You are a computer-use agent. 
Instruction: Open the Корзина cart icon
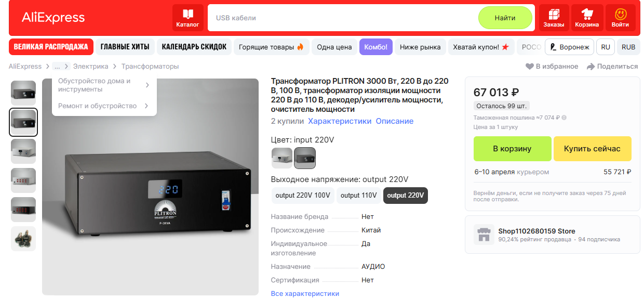pyautogui.click(x=587, y=14)
